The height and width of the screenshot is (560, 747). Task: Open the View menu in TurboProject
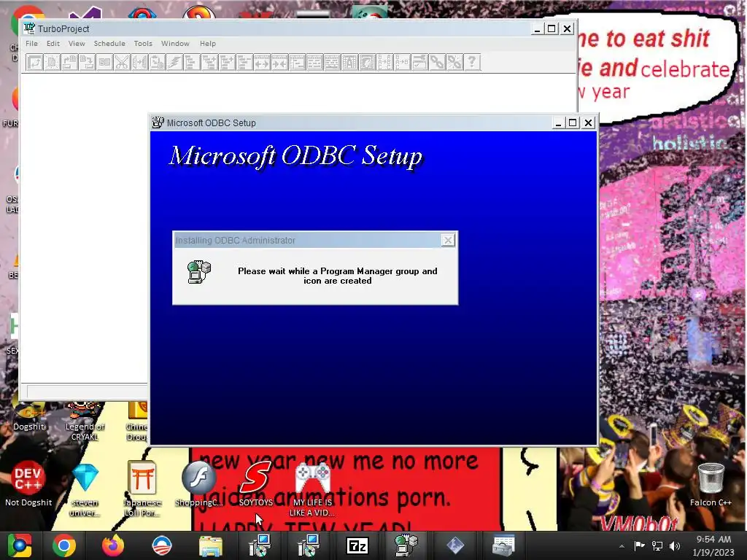(76, 43)
